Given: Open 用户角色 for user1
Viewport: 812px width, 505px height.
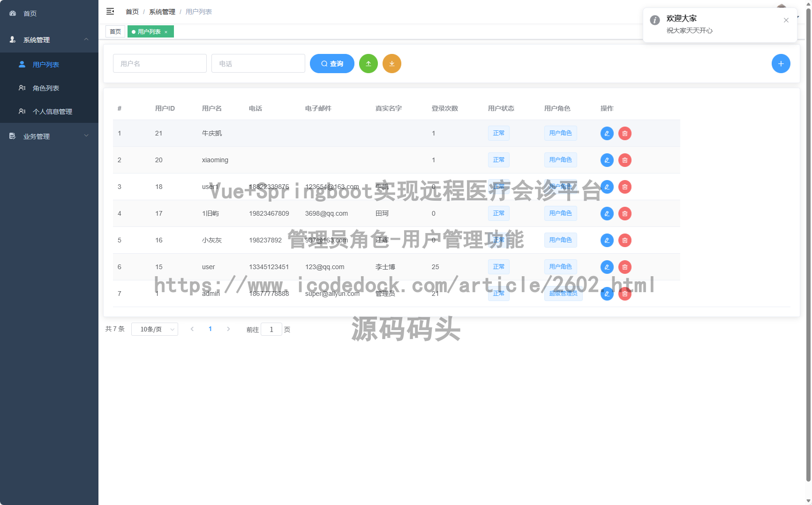Looking at the screenshot, I should click(560, 187).
